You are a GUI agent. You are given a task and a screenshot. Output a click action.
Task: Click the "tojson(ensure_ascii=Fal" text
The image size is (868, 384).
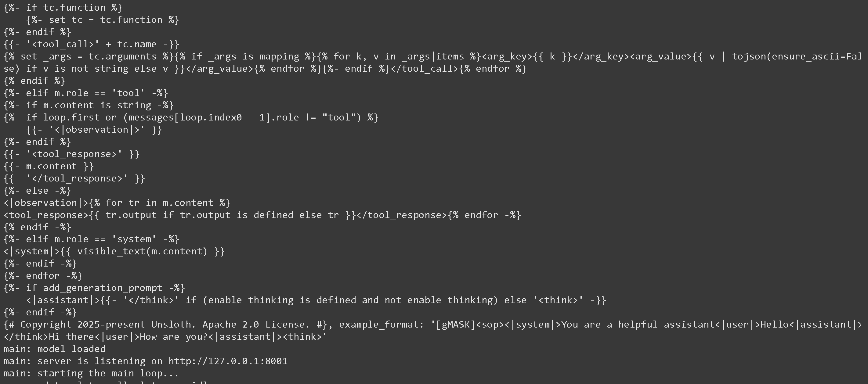796,57
